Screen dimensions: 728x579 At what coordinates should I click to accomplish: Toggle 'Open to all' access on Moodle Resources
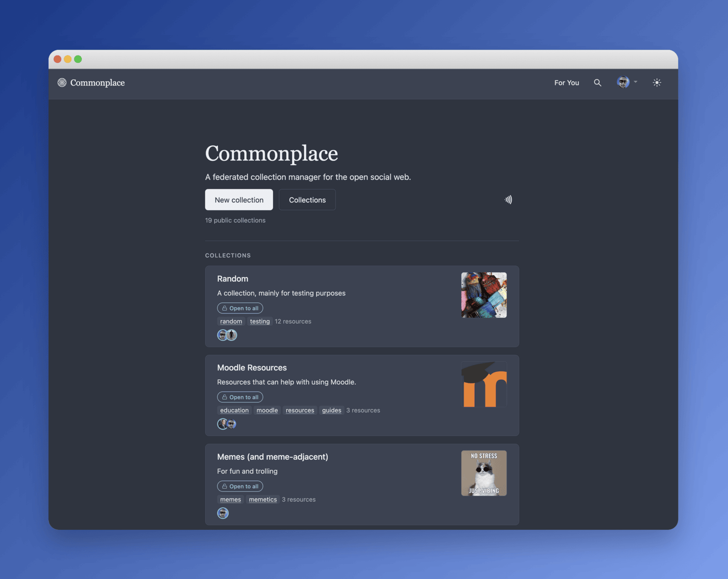[x=240, y=396]
